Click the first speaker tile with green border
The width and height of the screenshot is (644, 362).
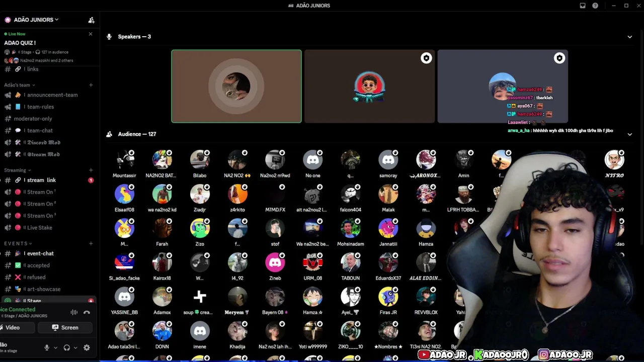tap(236, 86)
